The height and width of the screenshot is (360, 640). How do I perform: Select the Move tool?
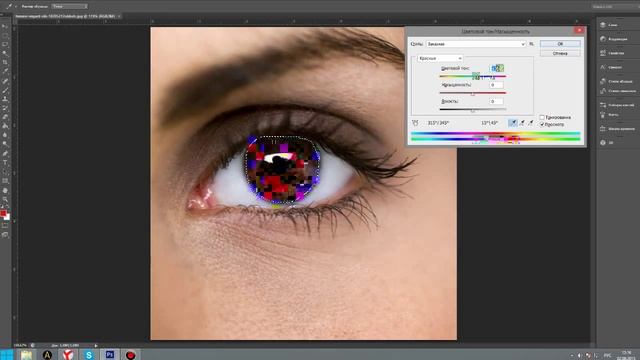[5, 27]
